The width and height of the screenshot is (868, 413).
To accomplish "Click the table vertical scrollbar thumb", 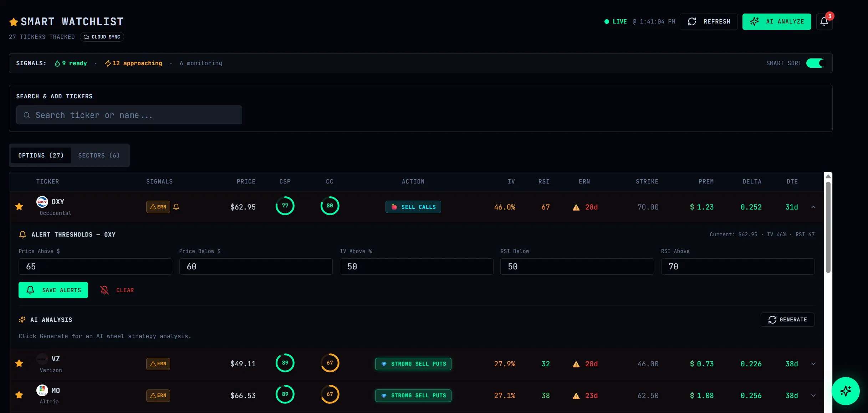I will [828, 227].
